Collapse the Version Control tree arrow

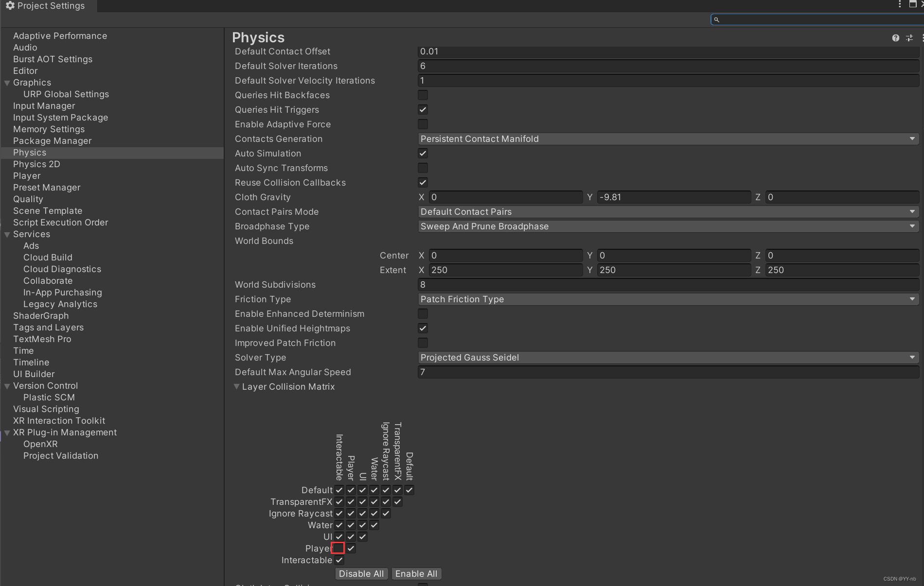(7, 386)
